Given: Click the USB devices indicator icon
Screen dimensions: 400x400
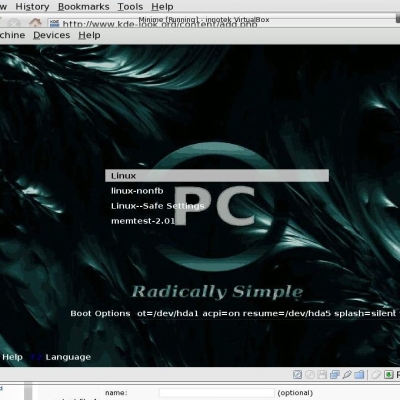Looking at the screenshot, I should (347, 375).
